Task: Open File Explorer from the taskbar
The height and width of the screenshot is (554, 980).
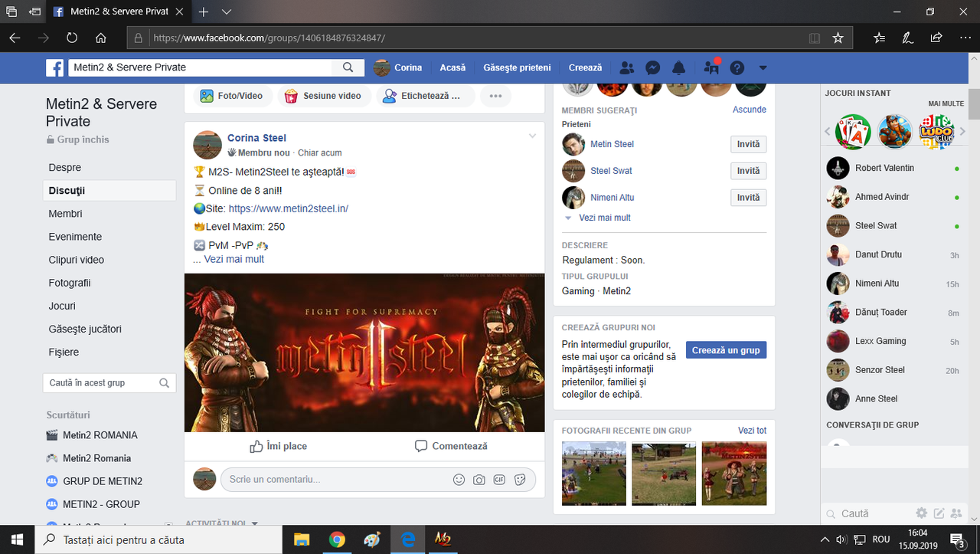Action: [x=302, y=539]
